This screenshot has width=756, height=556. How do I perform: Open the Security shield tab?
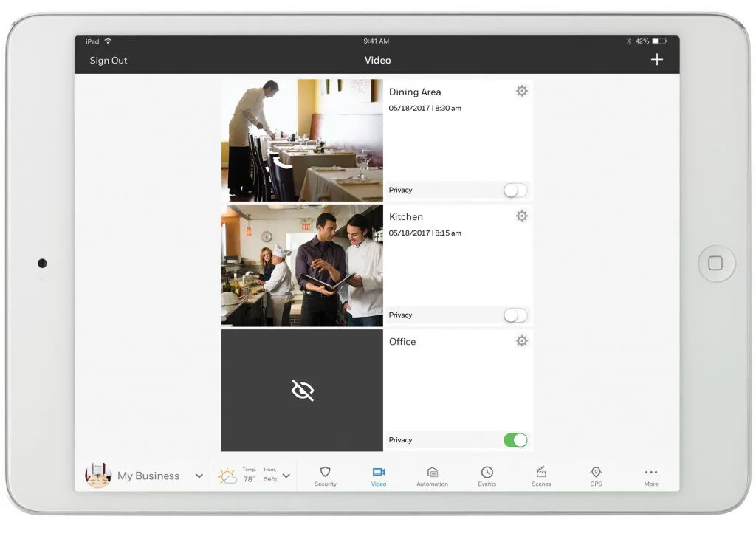tap(325, 476)
